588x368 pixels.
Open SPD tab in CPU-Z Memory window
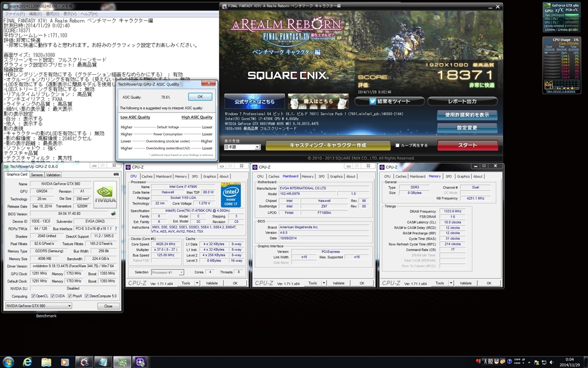point(448,176)
